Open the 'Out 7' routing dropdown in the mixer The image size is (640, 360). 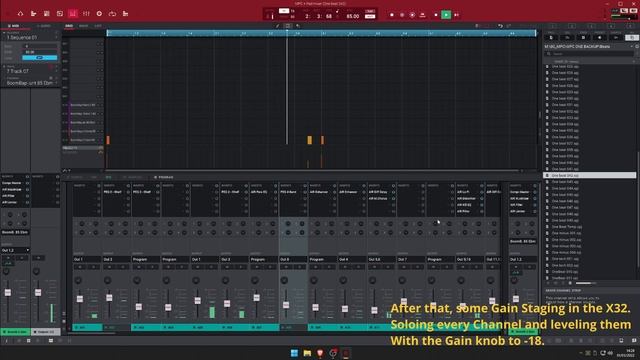click(411, 259)
